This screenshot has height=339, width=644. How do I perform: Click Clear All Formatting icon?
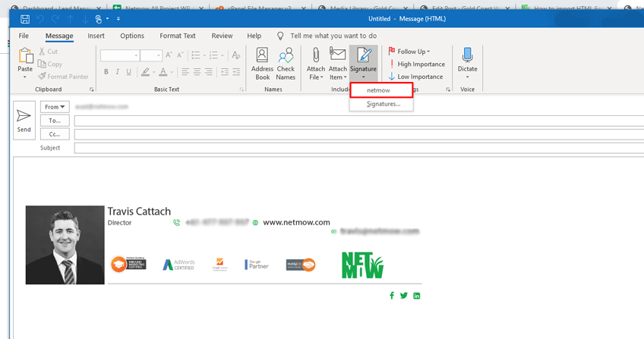pyautogui.click(x=235, y=55)
